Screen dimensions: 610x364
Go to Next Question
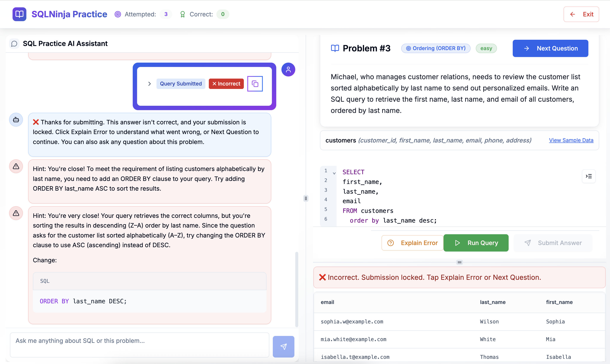pyautogui.click(x=550, y=48)
